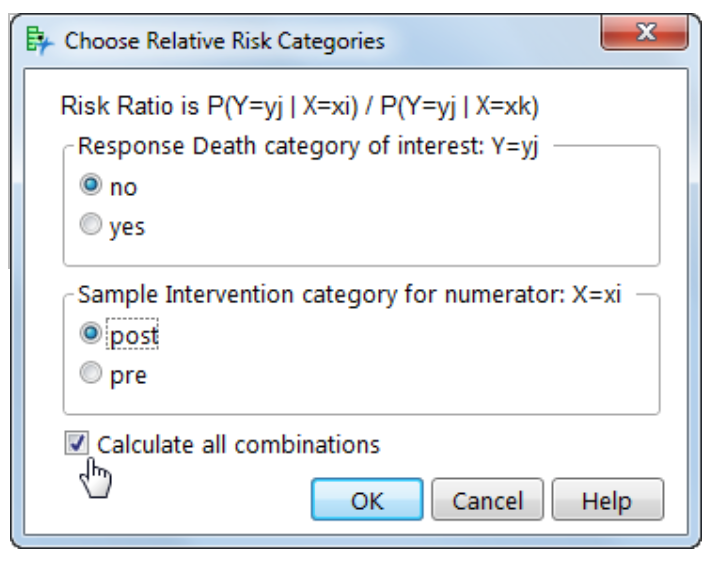Click the "Response Death category of interest" heading

click(308, 147)
